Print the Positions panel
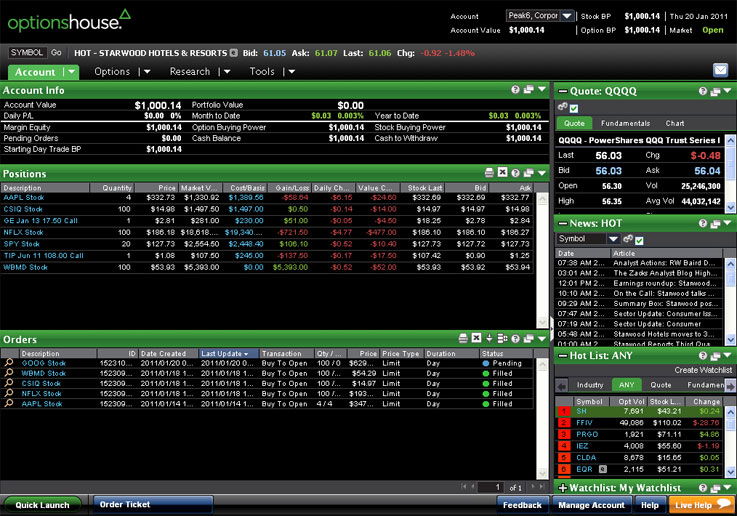 point(489,172)
